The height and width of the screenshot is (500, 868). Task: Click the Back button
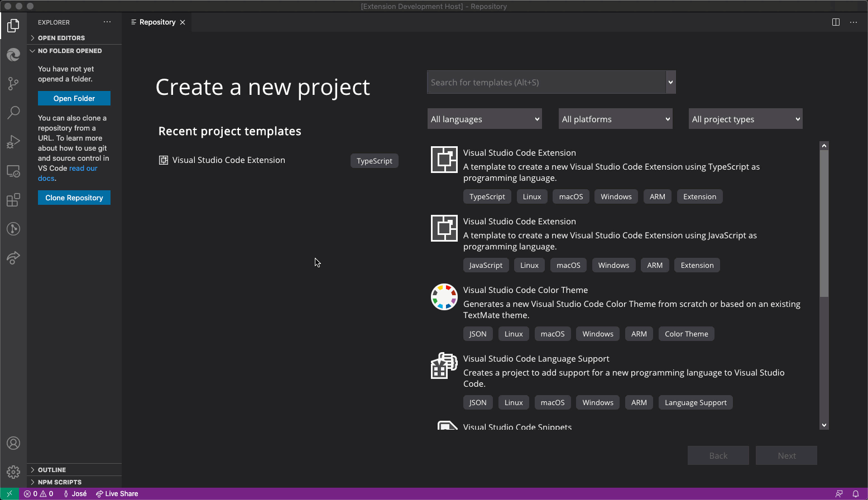pyautogui.click(x=718, y=455)
